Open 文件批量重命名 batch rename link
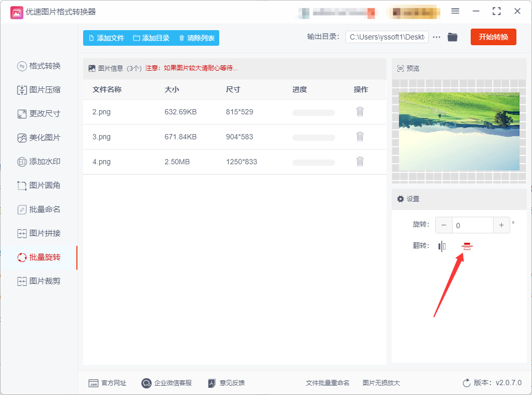Image resolution: width=532 pixels, height=395 pixels. [327, 383]
